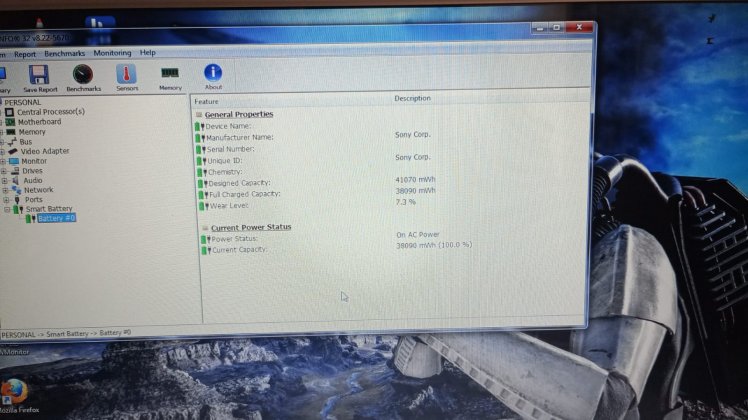The width and height of the screenshot is (748, 420).
Task: Close the HWiNFO window
Action: pos(579,27)
